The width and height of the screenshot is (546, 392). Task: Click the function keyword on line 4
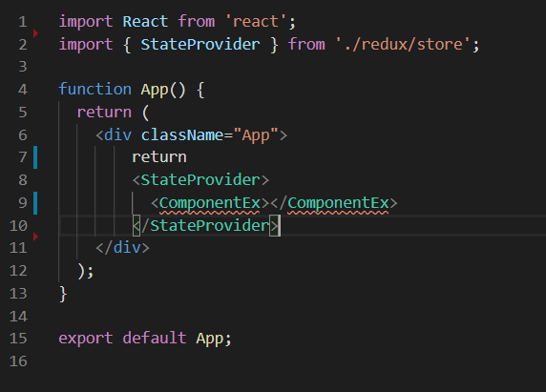[x=94, y=89]
